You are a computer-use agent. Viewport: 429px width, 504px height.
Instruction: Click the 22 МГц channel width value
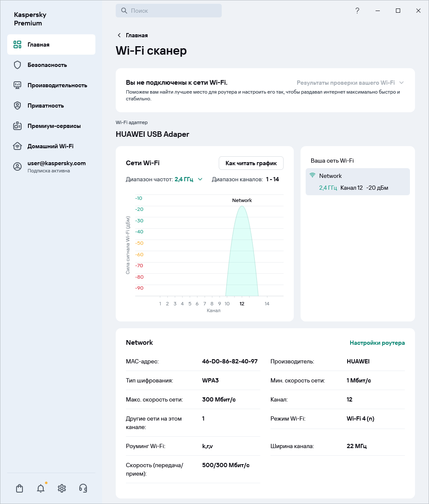(x=357, y=446)
